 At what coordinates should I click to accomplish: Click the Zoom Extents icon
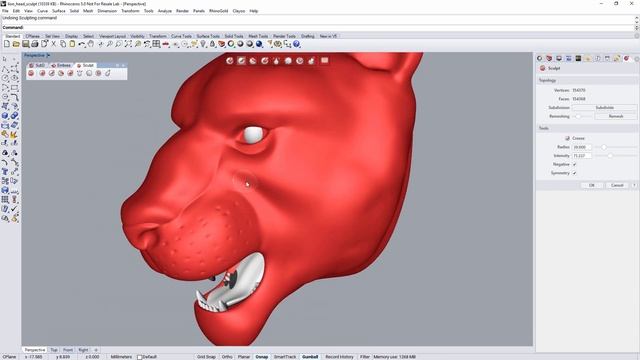[x=128, y=44]
